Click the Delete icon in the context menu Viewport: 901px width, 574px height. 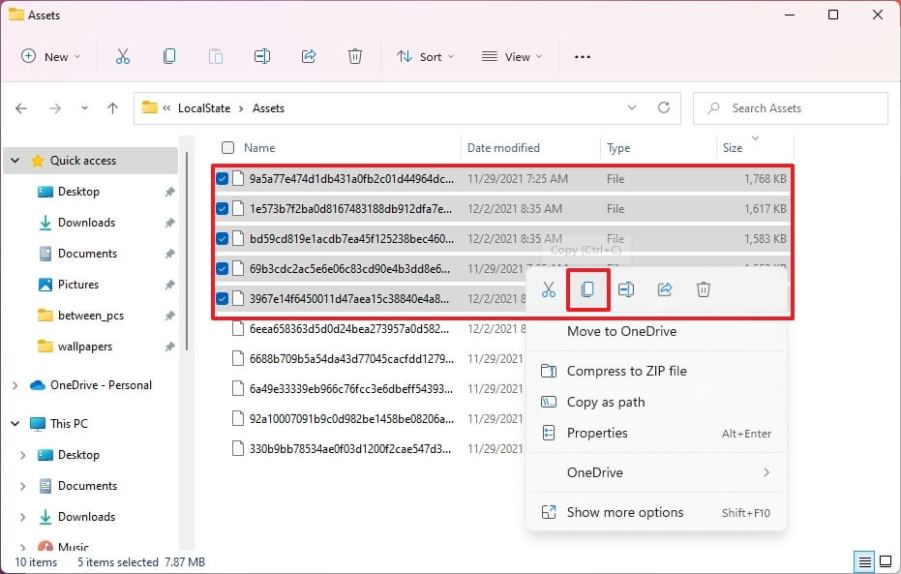point(703,290)
